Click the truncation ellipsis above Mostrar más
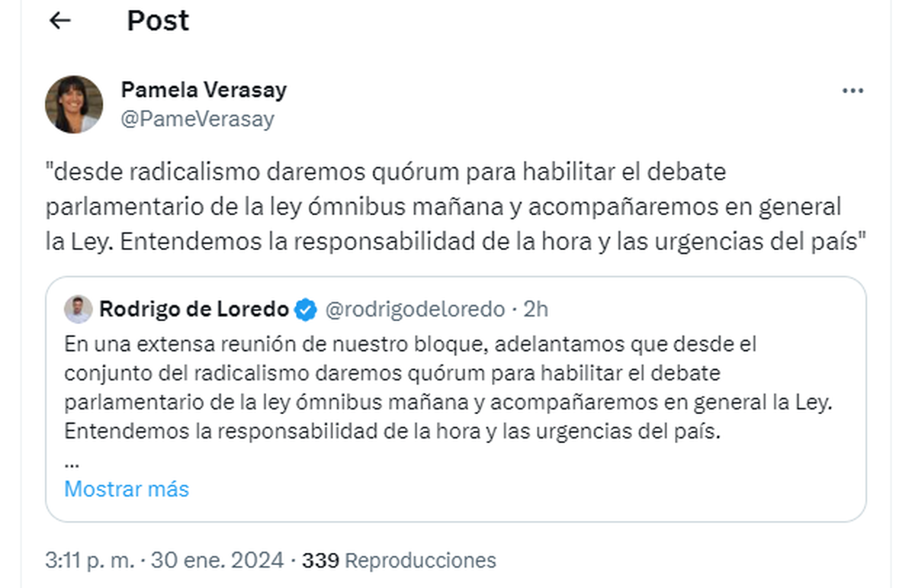915x588 pixels. (72, 462)
